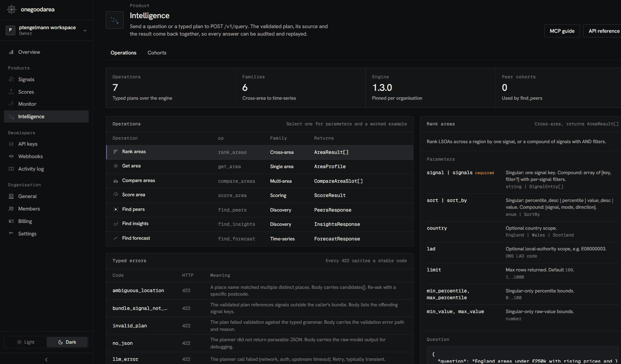Open the Signals product page

46,79
